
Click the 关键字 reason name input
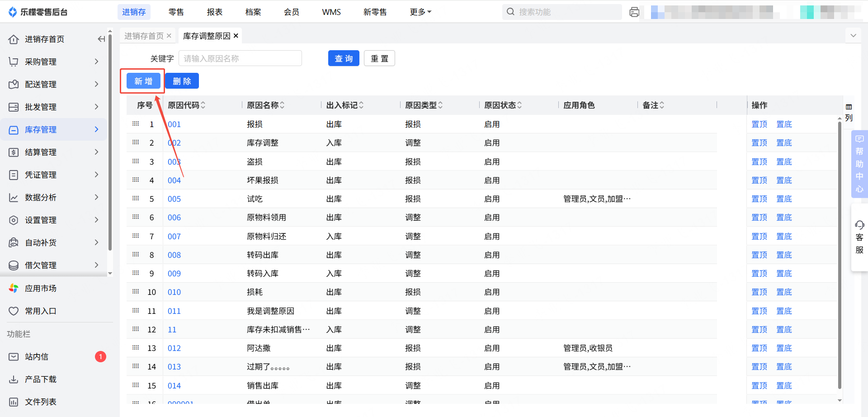pos(240,58)
